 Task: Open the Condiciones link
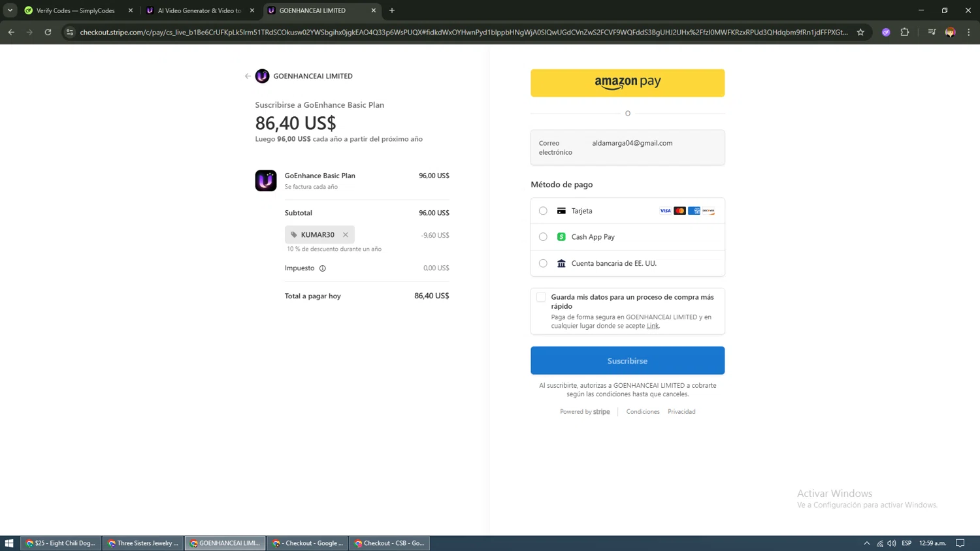(643, 412)
